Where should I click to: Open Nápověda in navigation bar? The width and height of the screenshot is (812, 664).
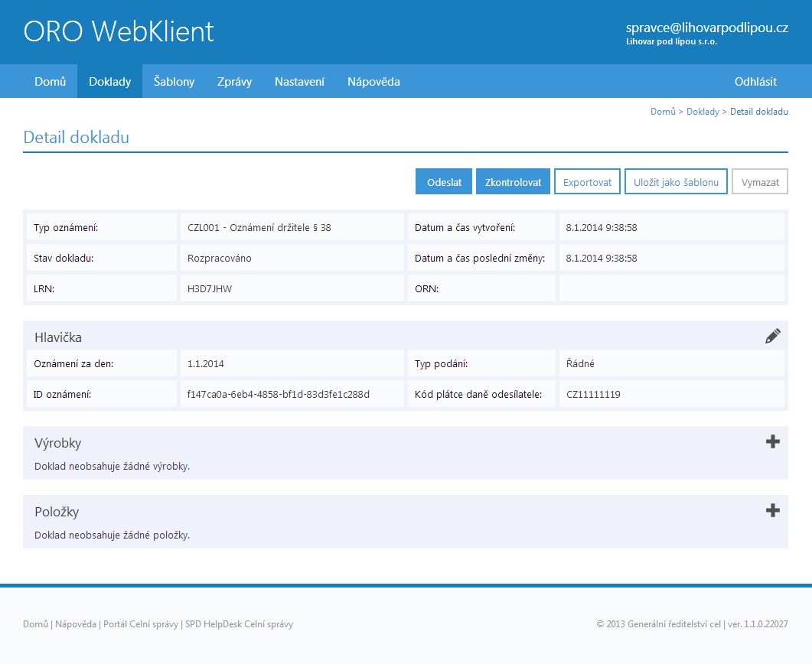pos(373,81)
